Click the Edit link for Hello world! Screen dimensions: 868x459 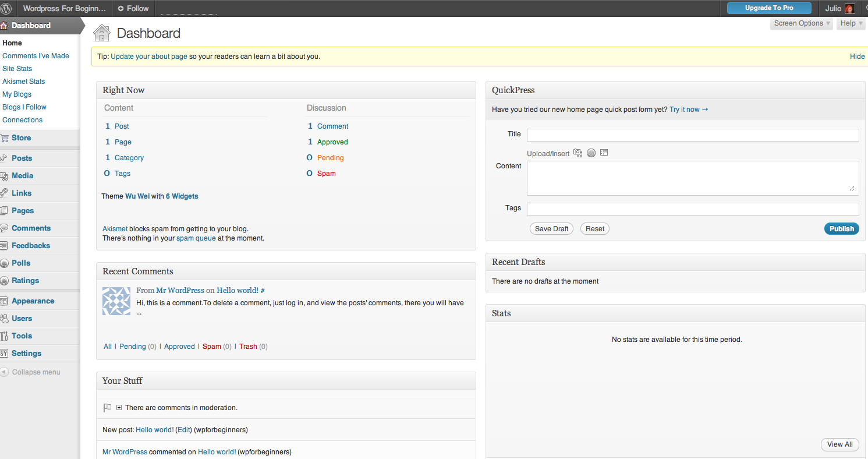(184, 430)
